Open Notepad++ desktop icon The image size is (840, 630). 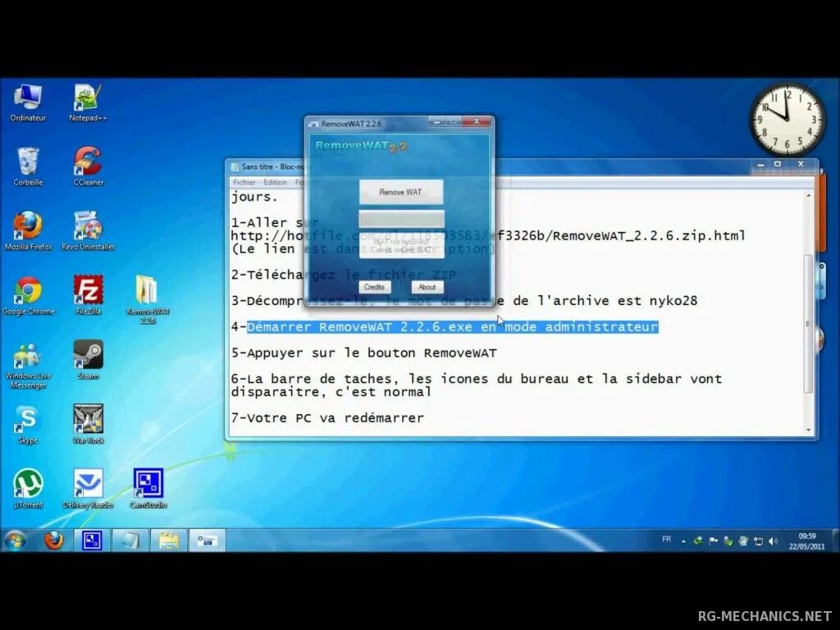tap(88, 97)
